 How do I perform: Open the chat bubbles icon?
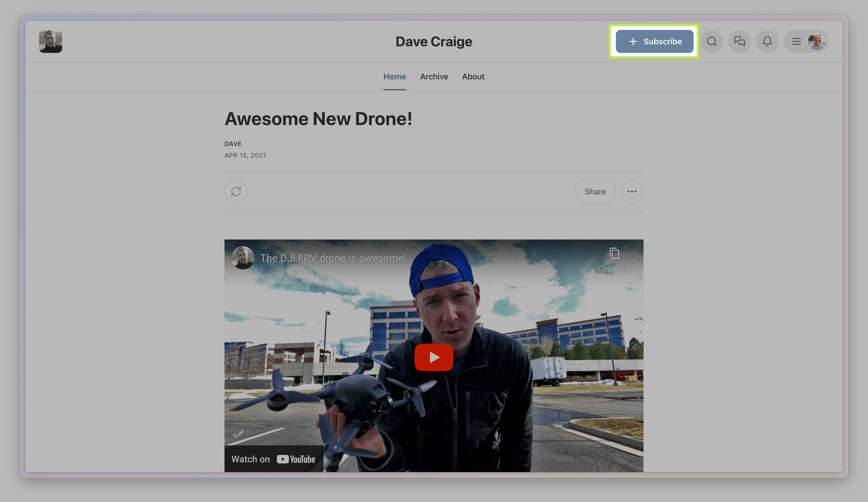click(740, 42)
